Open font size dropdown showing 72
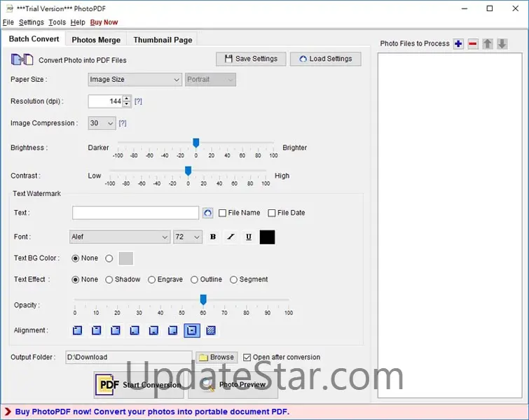Viewport: 529px width, 420px height. pos(188,237)
